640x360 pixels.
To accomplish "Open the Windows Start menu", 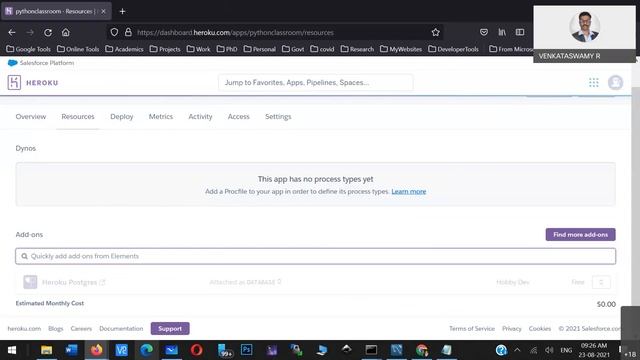I will pos(12,350).
